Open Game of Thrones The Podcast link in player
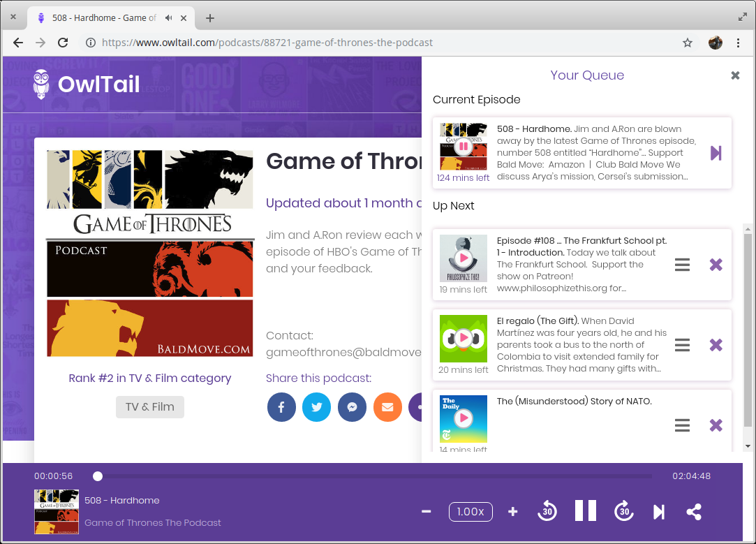This screenshot has height=544, width=756. click(x=153, y=523)
